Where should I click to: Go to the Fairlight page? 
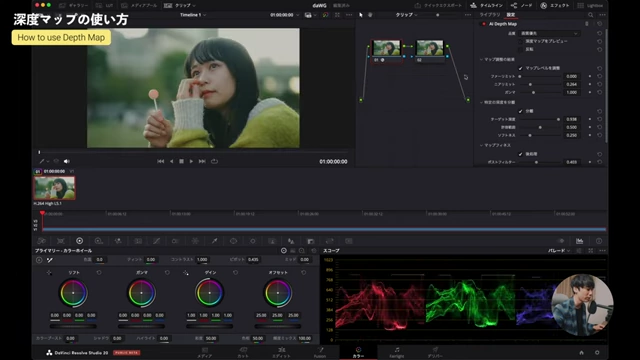coord(396,353)
